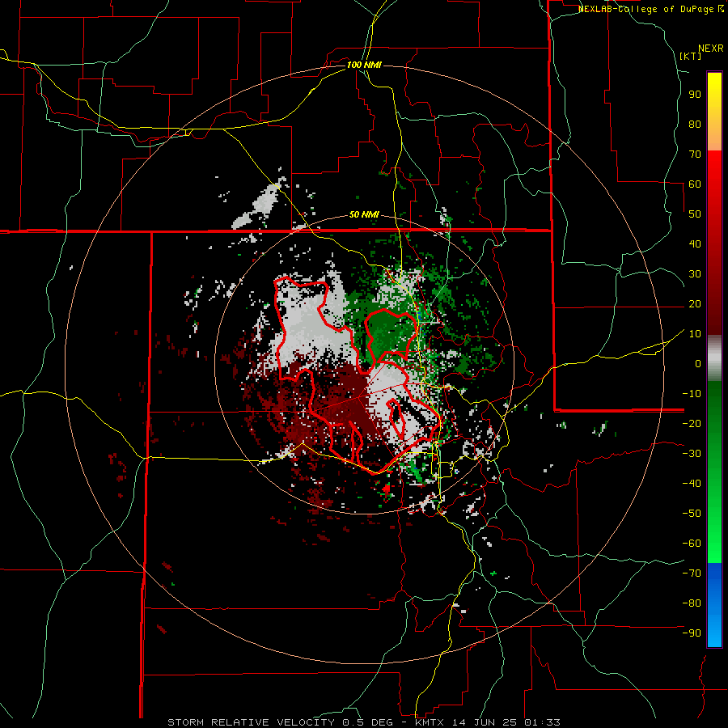Click the STORM RELATIVE VELOCITY caption text
Screen dimensions: 728x728
[251, 722]
